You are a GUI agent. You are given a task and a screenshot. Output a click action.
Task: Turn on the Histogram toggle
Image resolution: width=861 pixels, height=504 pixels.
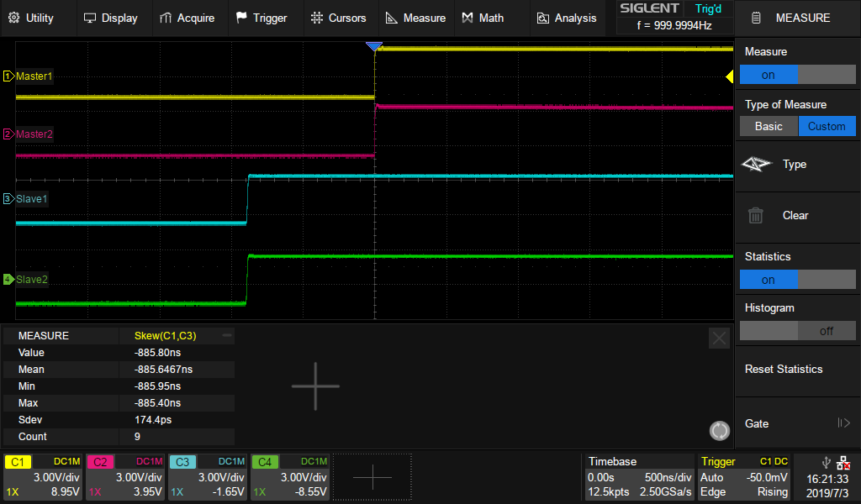pyautogui.click(x=797, y=331)
